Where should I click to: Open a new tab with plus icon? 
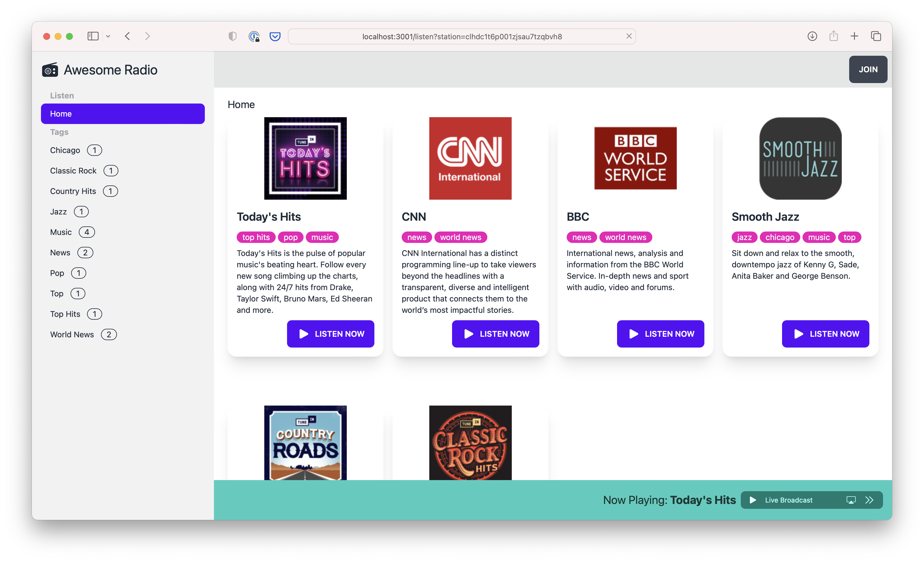(854, 36)
